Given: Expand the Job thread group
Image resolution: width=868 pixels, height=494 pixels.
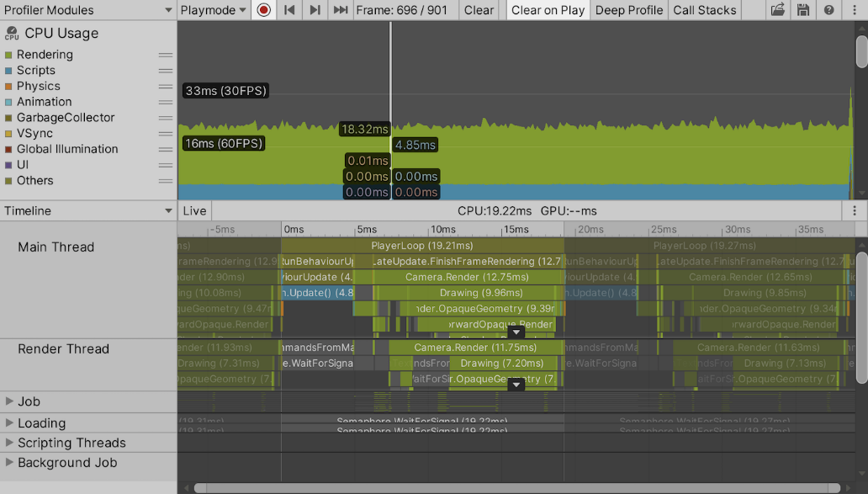Looking at the screenshot, I should 9,401.
